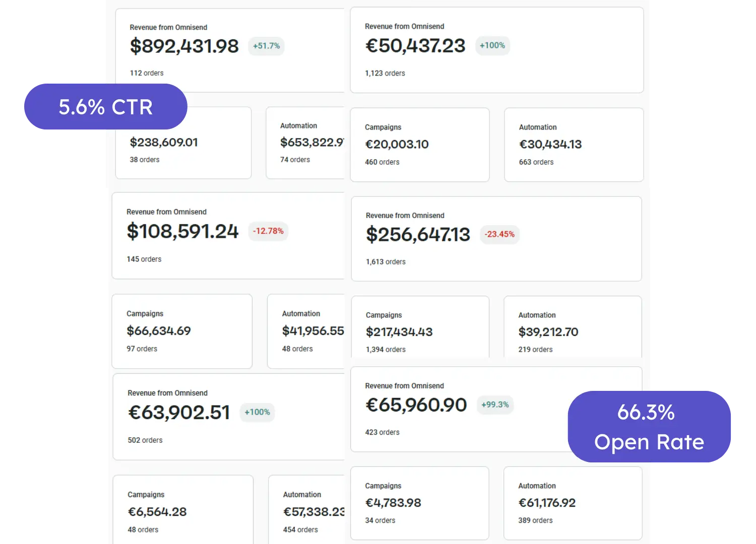Open Campaigns card showing $217,434.43
The height and width of the screenshot is (544, 756).
click(x=420, y=327)
